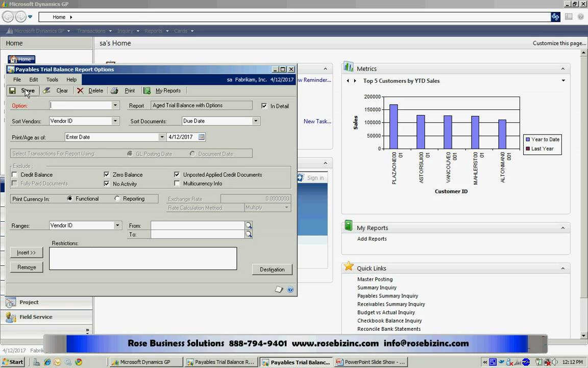The height and width of the screenshot is (368, 588).
Task: Click the From field lookup magnifier
Action: point(248,225)
